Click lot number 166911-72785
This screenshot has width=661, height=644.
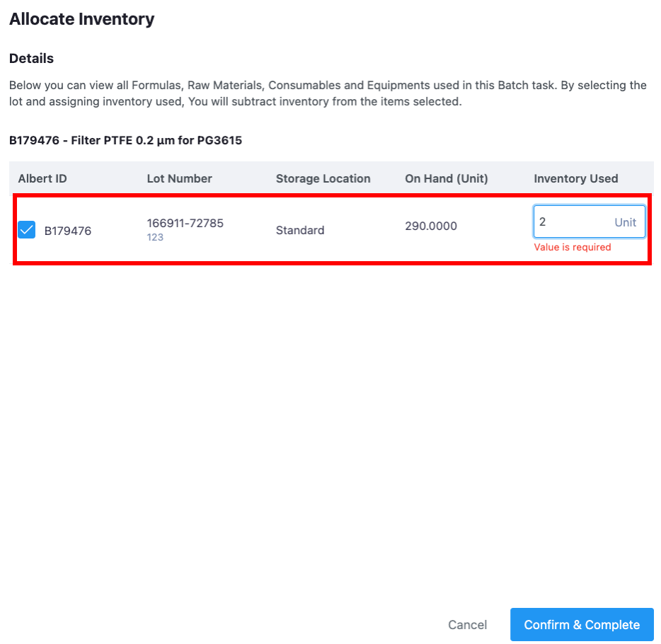point(185,223)
